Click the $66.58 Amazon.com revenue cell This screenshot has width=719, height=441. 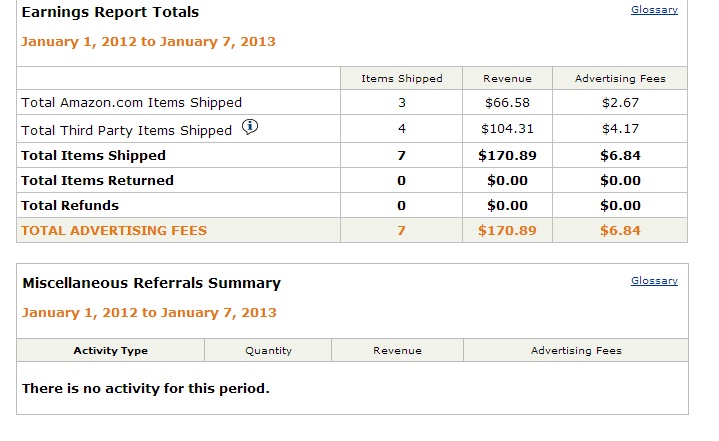point(507,102)
